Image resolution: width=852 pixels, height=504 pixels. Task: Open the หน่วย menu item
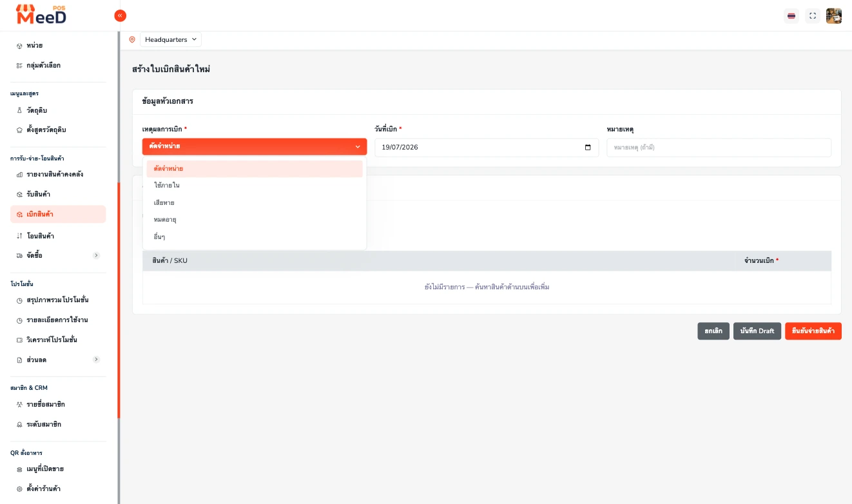(58, 46)
